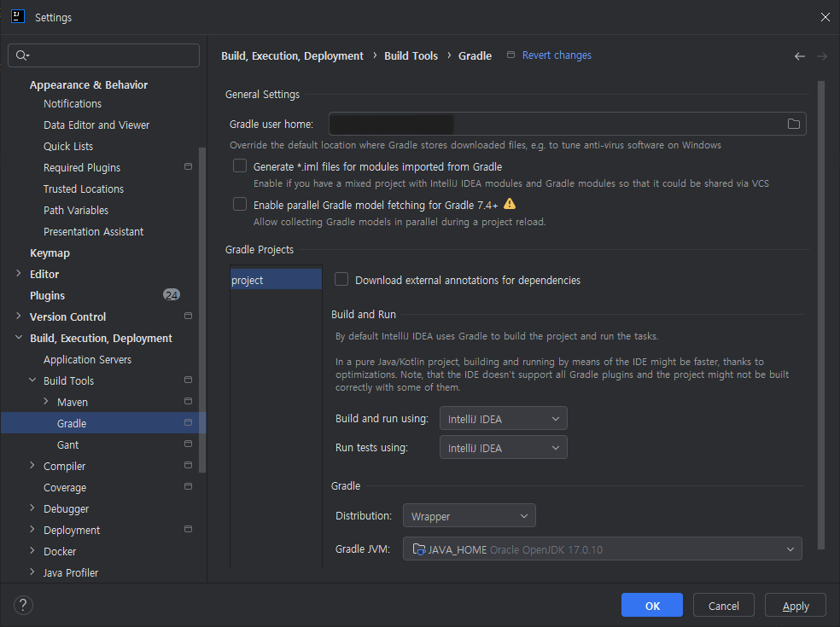The width and height of the screenshot is (840, 627).
Task: Expand the Maven node
Action: pyautogui.click(x=46, y=402)
